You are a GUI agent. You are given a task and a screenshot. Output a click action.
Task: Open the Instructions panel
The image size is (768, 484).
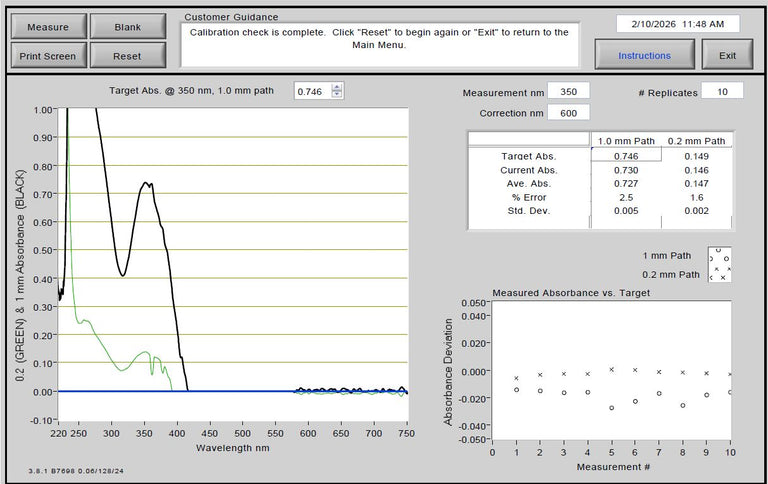pos(644,55)
